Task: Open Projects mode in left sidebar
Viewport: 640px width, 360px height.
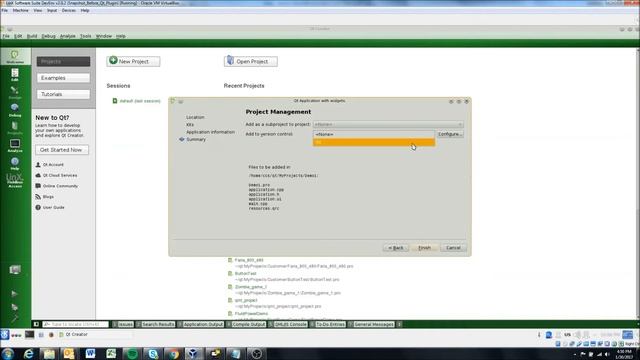Action: click(15, 128)
